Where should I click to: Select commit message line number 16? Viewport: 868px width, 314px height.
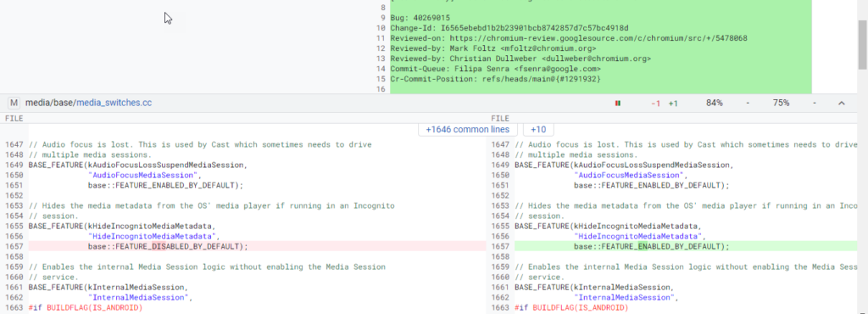[x=380, y=89]
